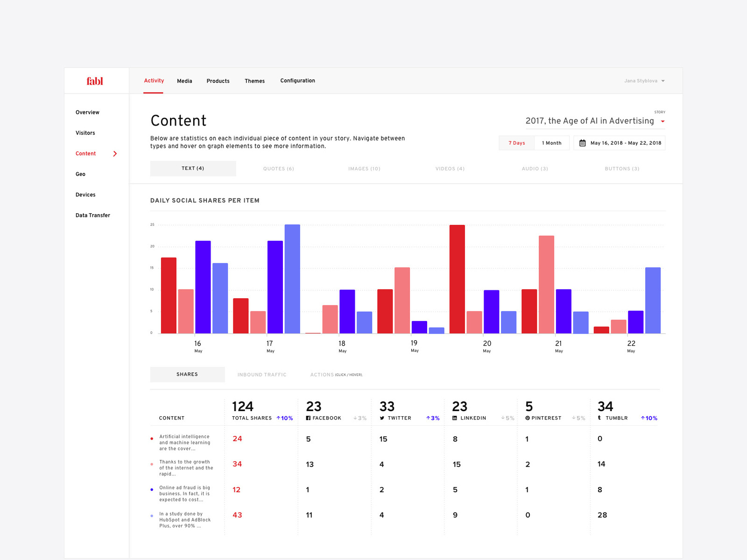Go to Data Transfer in the sidebar

pyautogui.click(x=92, y=215)
